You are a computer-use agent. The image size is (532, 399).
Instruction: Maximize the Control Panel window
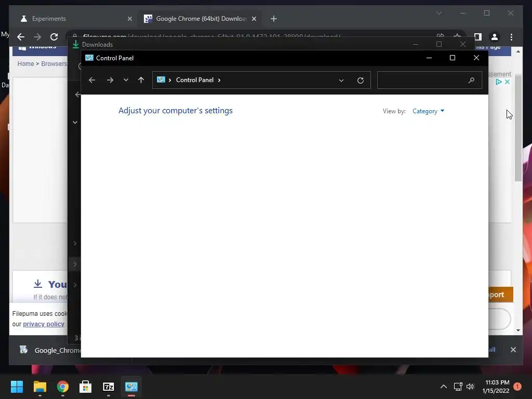coord(453,58)
